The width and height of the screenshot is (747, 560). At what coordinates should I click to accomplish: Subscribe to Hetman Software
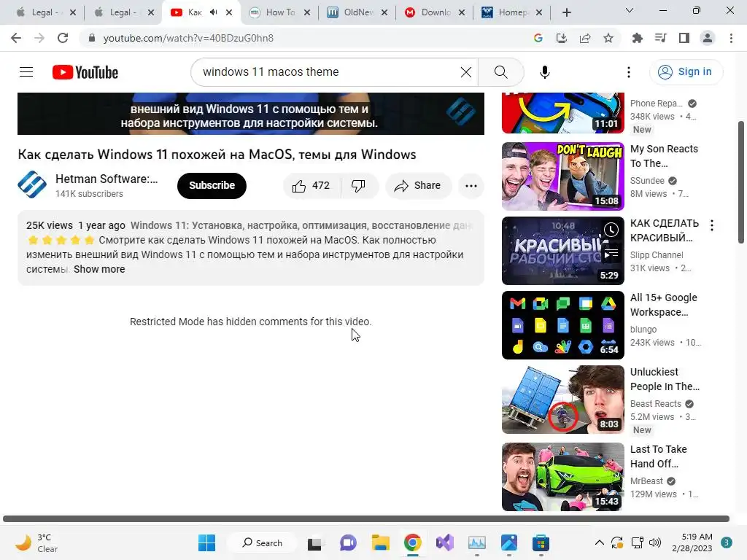coord(212,185)
